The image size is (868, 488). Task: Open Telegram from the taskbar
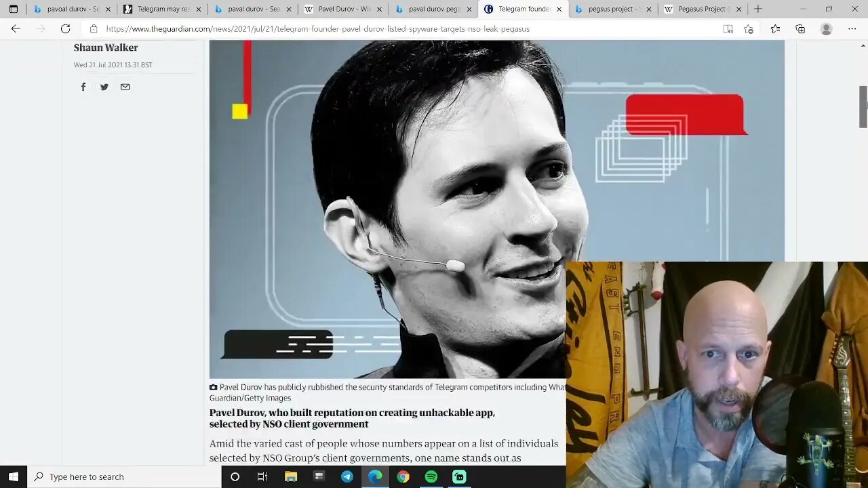pos(347,476)
